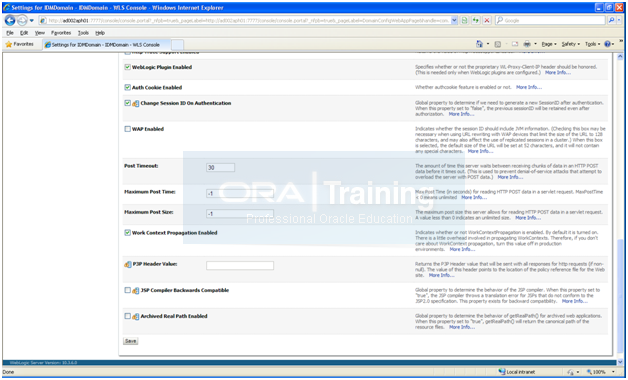Click the scrollbar up arrow

pos(620,56)
